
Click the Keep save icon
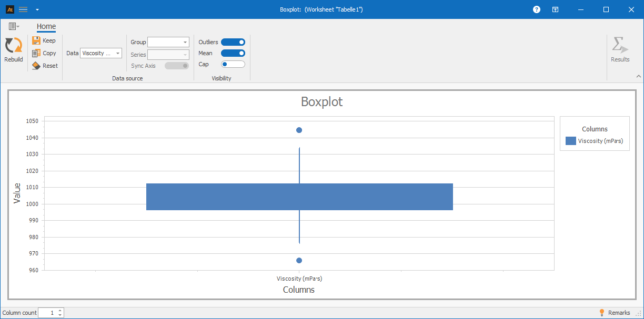coord(36,40)
